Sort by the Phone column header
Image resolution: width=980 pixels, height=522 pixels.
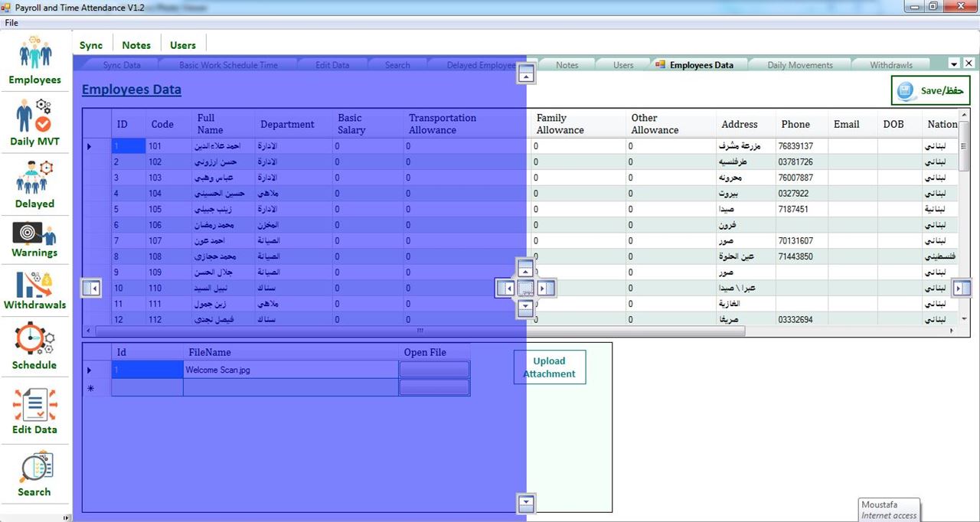pos(795,124)
